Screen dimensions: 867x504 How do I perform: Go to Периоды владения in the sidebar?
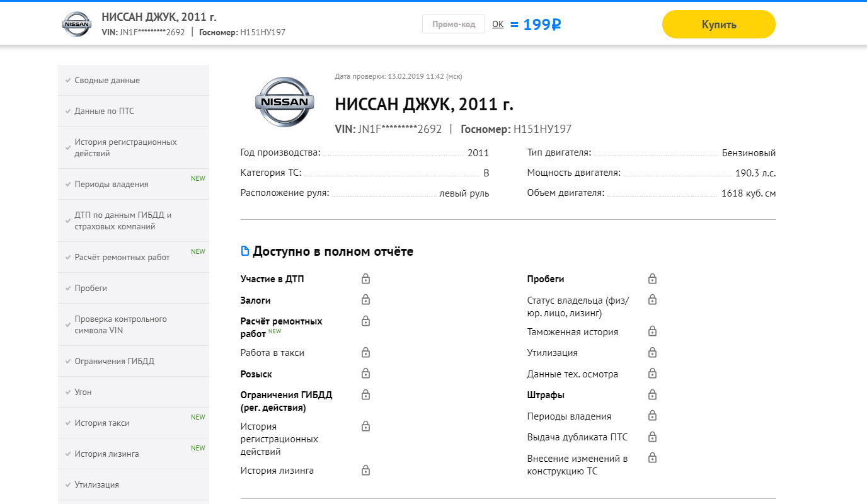pos(134,184)
